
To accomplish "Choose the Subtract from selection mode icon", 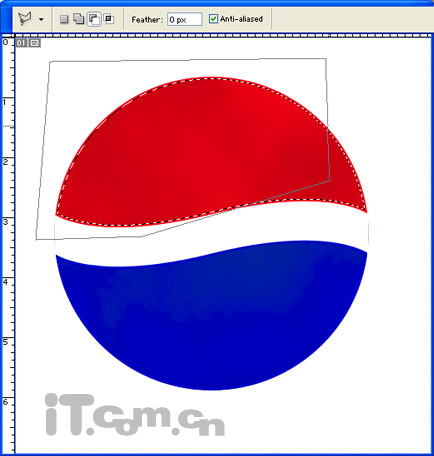I will pyautogui.click(x=94, y=19).
